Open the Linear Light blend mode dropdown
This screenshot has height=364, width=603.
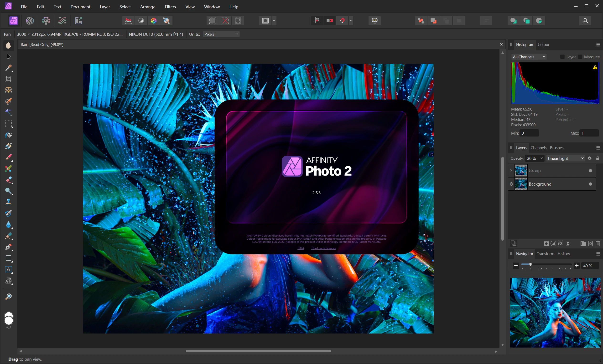566,158
